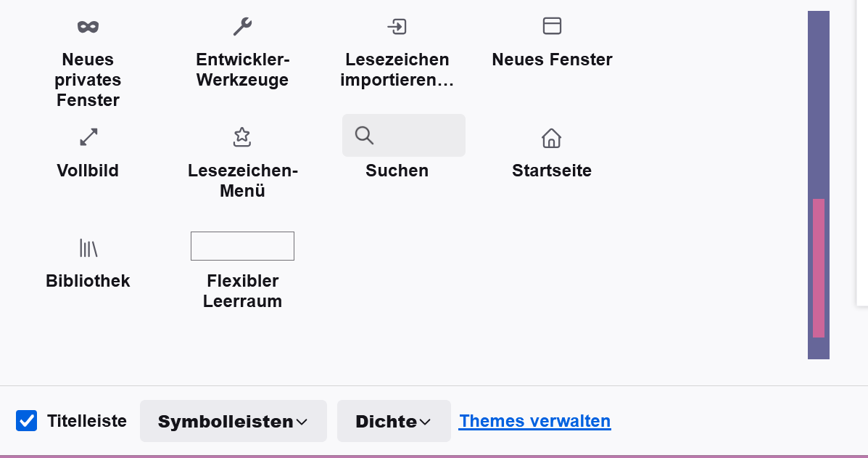Expand the Dichte dropdown

point(394,421)
